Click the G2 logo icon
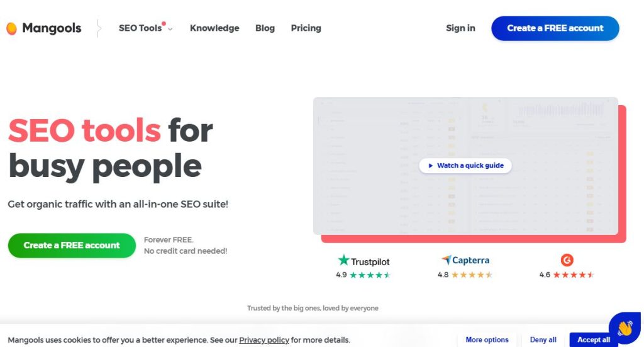Viewport: 644px width, 347px height. 567,259
